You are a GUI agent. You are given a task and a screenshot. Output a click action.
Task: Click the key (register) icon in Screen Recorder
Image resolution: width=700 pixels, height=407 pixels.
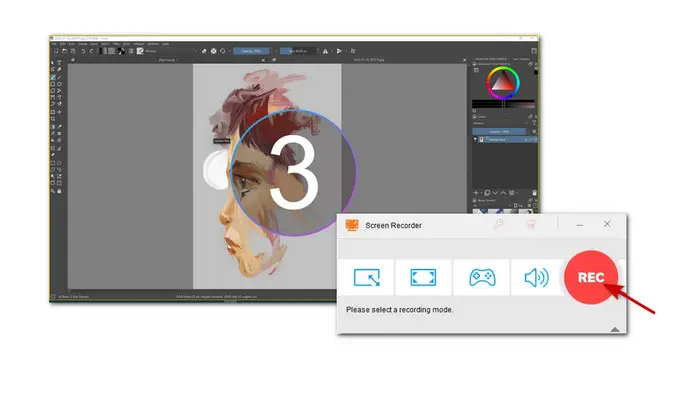pos(498,224)
